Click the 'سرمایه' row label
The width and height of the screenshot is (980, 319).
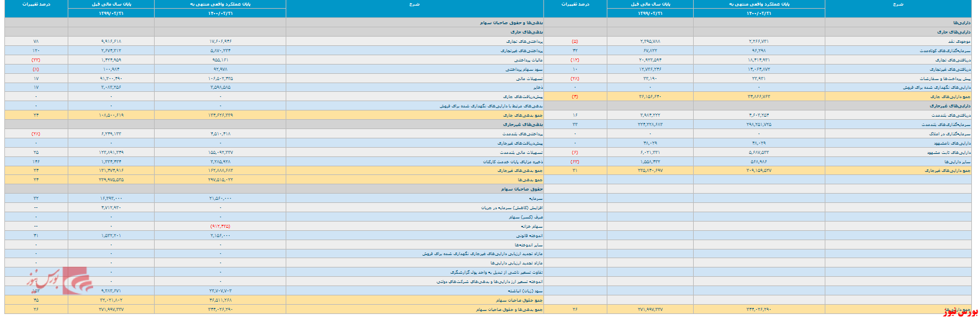pyautogui.click(x=536, y=199)
